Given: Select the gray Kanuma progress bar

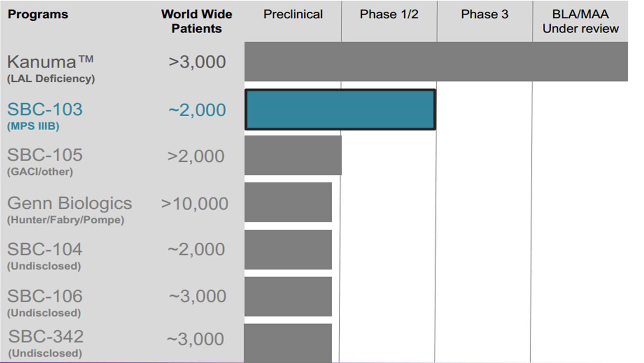Looking at the screenshot, I should (x=436, y=62).
